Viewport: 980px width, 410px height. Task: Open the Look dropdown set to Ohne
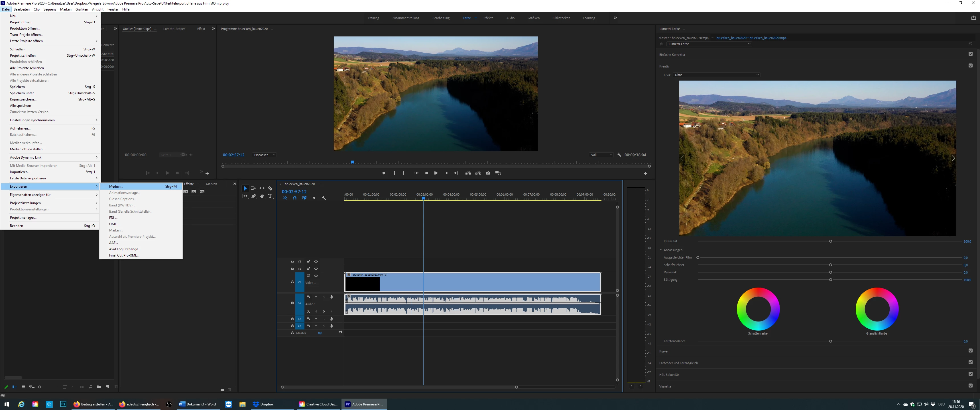[717, 75]
